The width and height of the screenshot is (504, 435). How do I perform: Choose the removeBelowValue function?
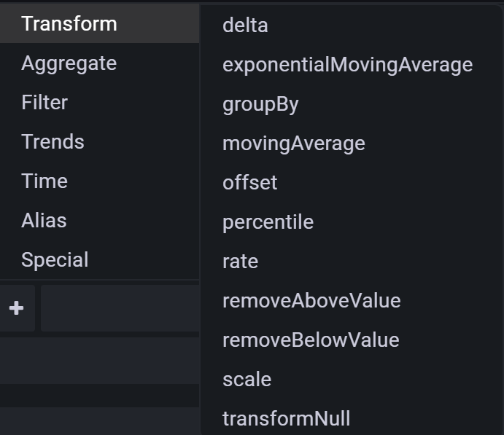pyautogui.click(x=311, y=340)
